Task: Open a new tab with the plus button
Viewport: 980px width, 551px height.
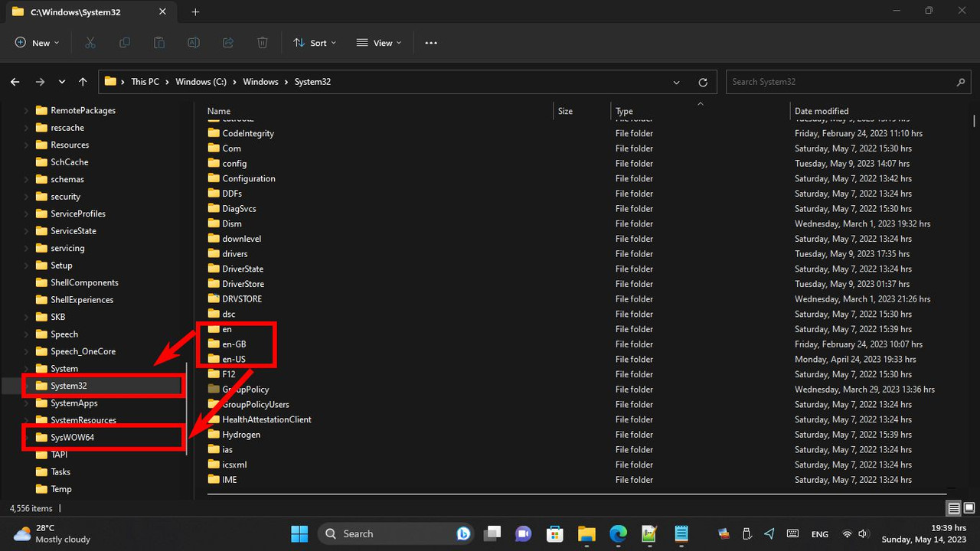Action: [194, 12]
